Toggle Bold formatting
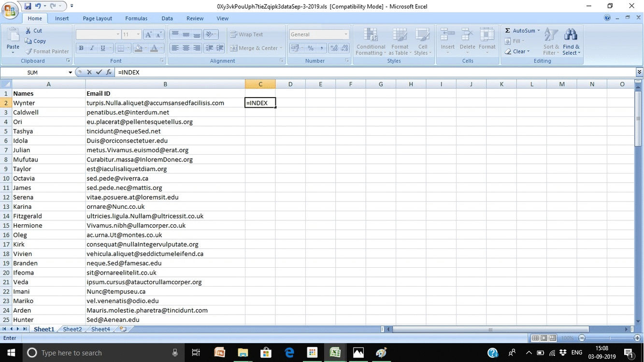 coord(81,48)
